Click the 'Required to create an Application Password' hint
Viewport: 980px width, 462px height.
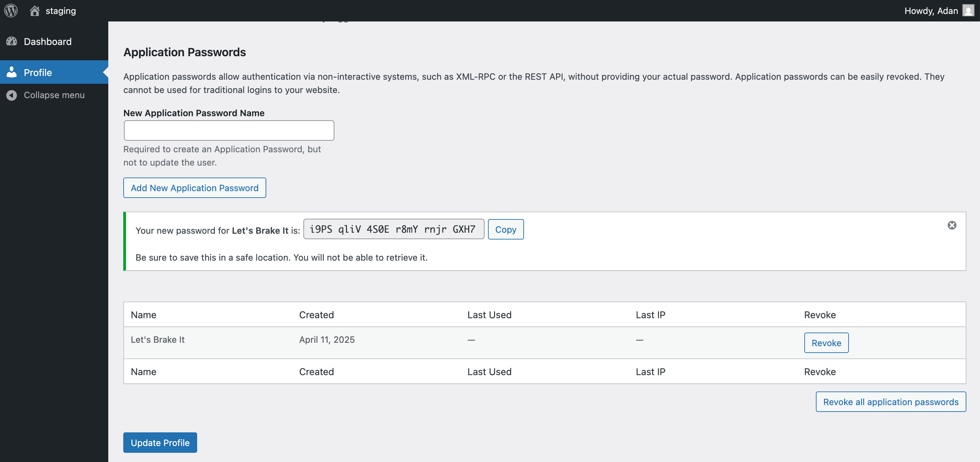point(222,156)
